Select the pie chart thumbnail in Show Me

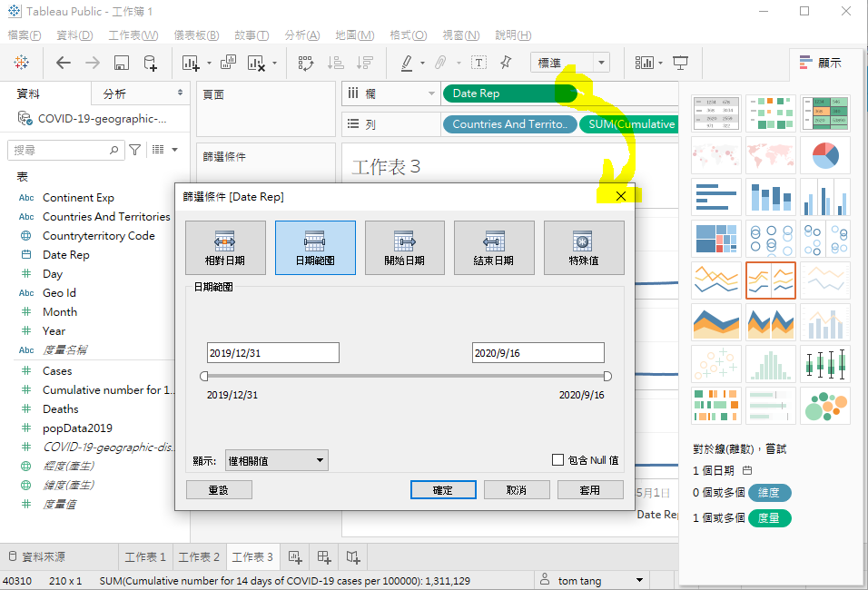[825, 155]
